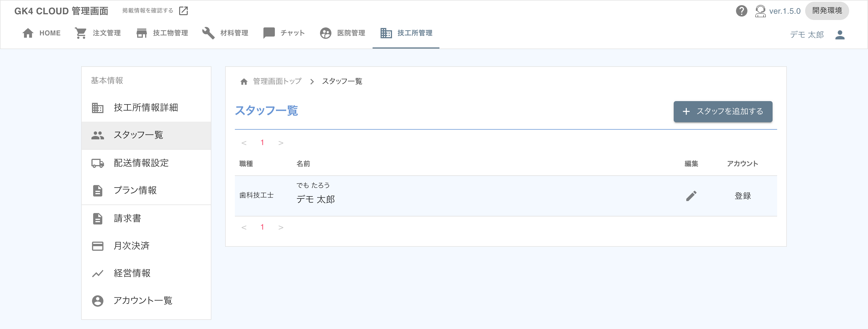Select page 1 in top pagination
The image size is (868, 329).
(x=262, y=143)
